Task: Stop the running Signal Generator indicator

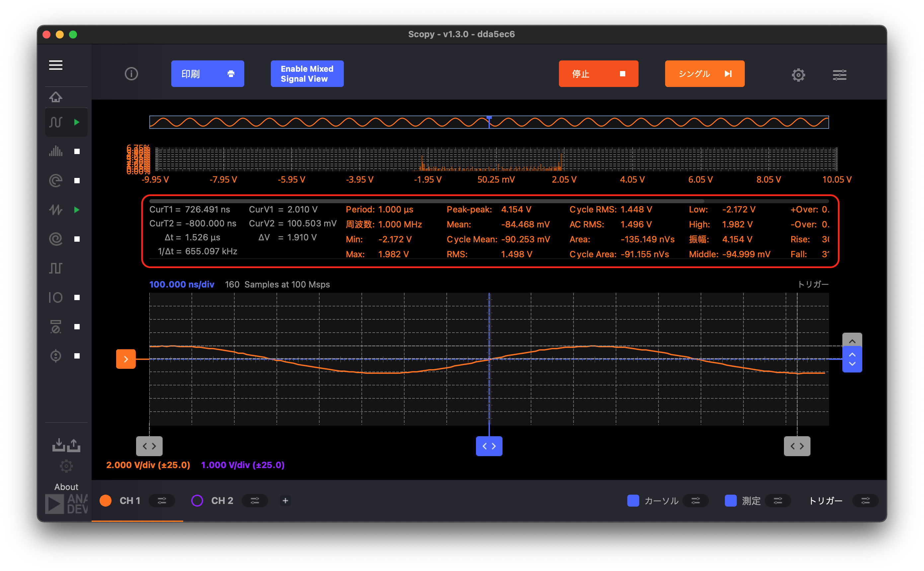Action: click(x=77, y=209)
